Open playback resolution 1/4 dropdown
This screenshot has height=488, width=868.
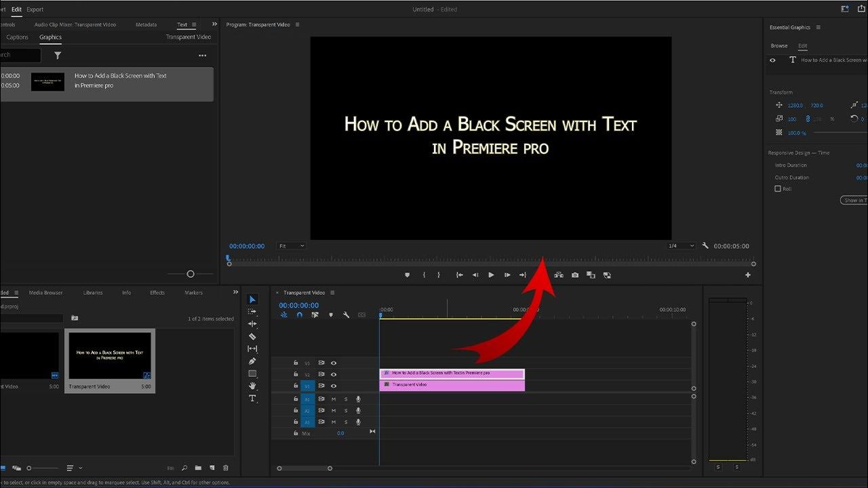(681, 246)
